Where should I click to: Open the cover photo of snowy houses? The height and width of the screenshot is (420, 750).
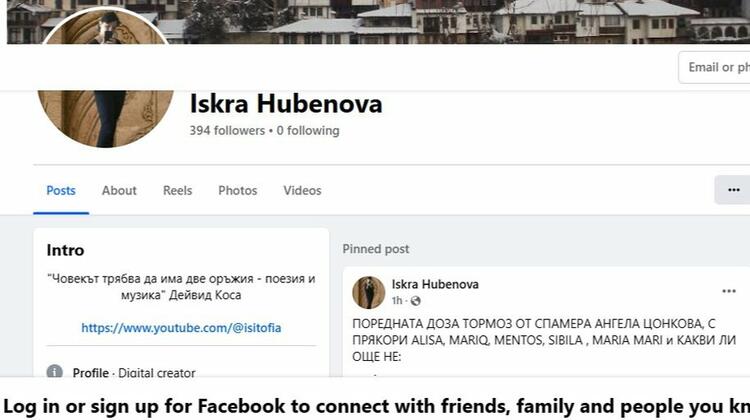click(x=430, y=22)
